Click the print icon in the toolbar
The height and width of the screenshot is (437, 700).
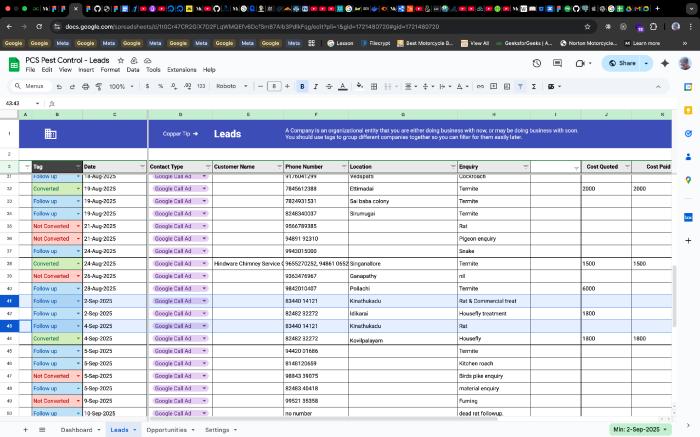click(83, 86)
